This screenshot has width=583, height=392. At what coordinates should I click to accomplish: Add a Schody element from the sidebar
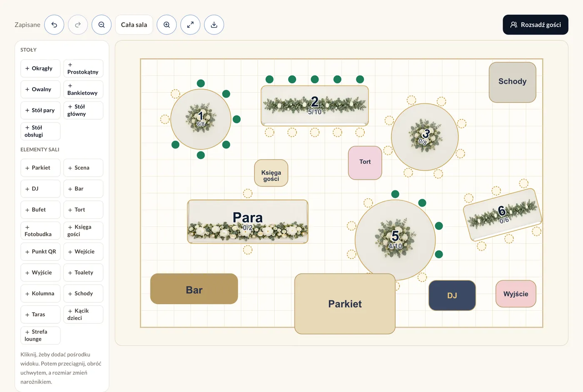(83, 294)
